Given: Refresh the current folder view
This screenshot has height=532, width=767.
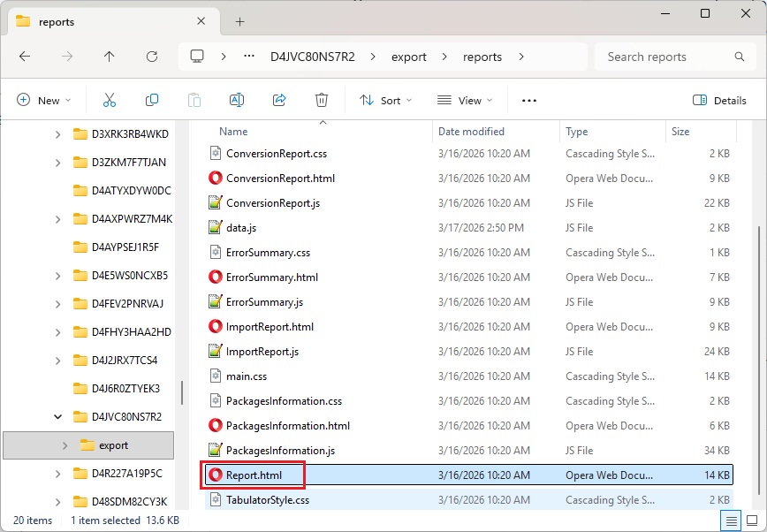Looking at the screenshot, I should click(152, 57).
